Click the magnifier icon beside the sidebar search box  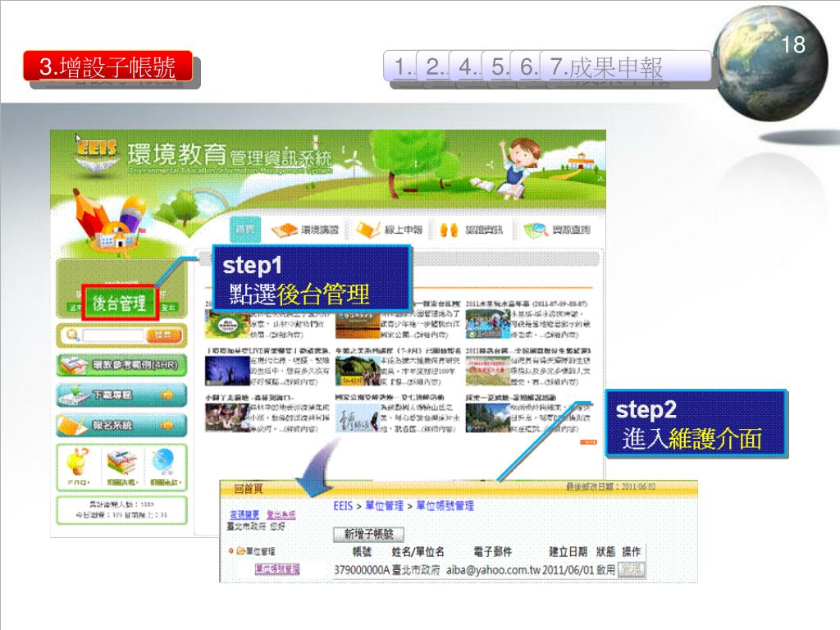click(x=72, y=336)
